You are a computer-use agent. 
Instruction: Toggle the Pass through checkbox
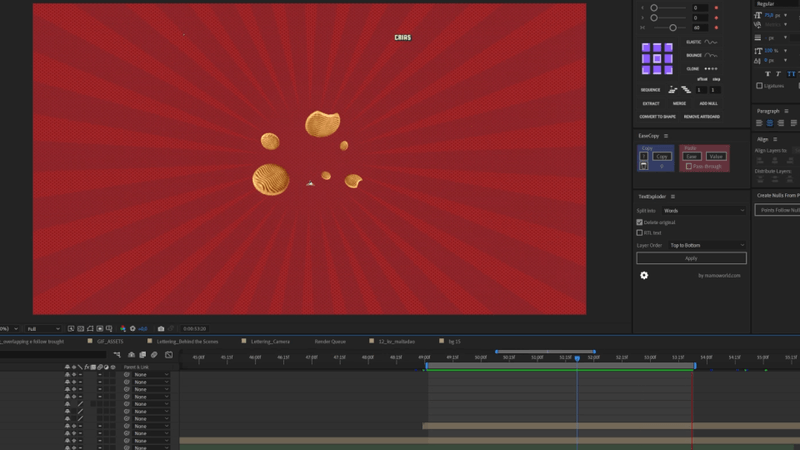pyautogui.click(x=689, y=166)
